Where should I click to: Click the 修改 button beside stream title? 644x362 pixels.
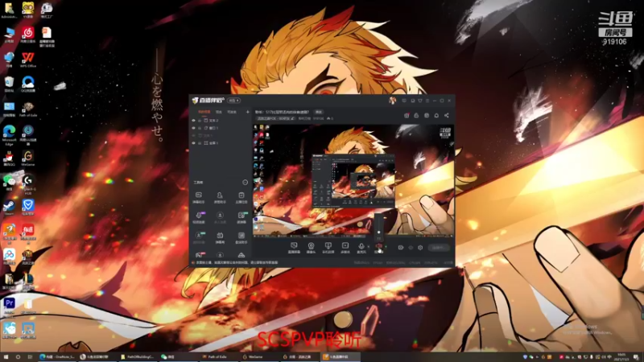click(319, 112)
